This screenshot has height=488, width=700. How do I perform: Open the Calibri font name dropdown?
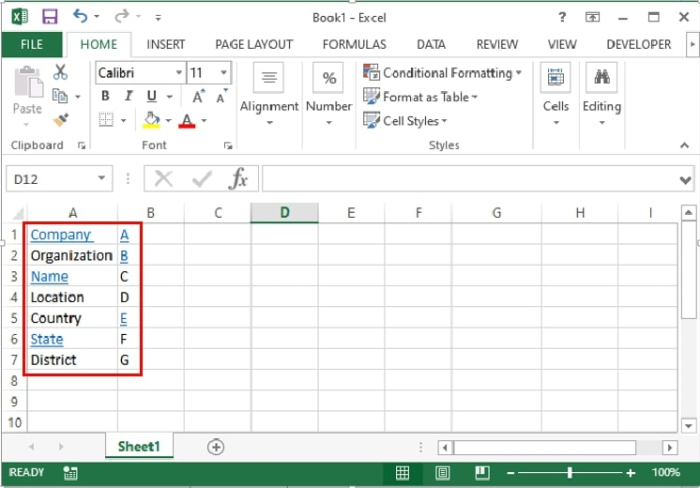179,72
